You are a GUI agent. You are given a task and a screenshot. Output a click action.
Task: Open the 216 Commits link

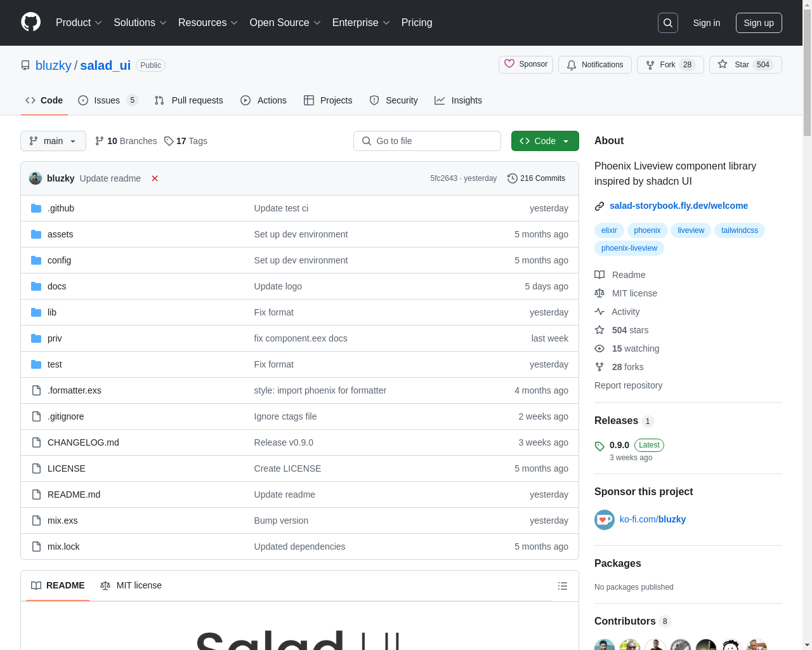point(537,178)
